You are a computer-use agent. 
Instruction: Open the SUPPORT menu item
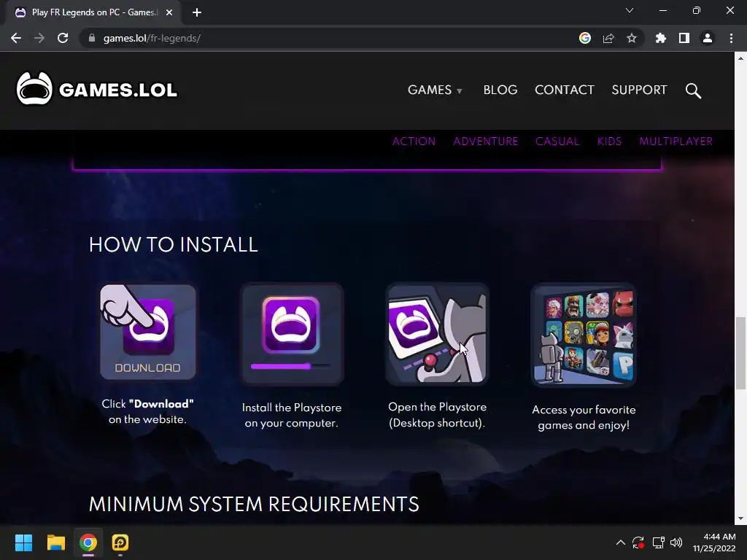639,90
